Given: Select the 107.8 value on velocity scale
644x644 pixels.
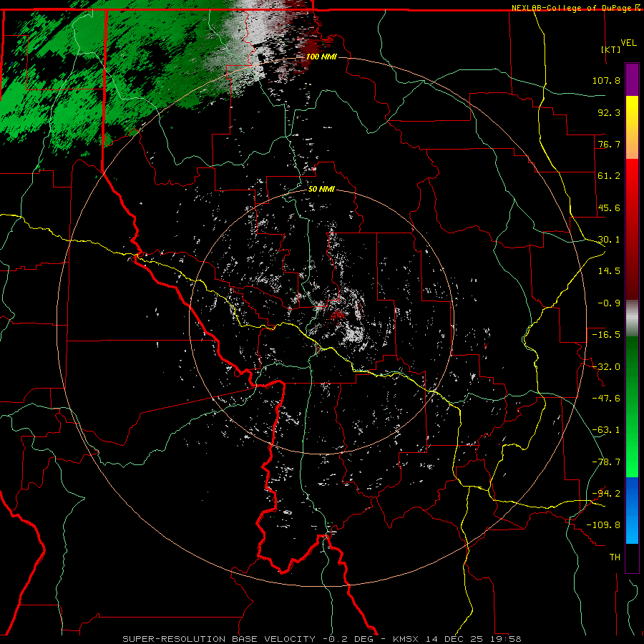Looking at the screenshot, I should point(606,80).
